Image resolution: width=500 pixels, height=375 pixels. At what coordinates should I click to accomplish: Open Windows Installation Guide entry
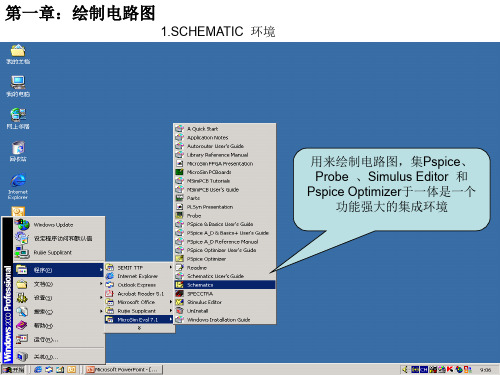[x=225, y=319]
